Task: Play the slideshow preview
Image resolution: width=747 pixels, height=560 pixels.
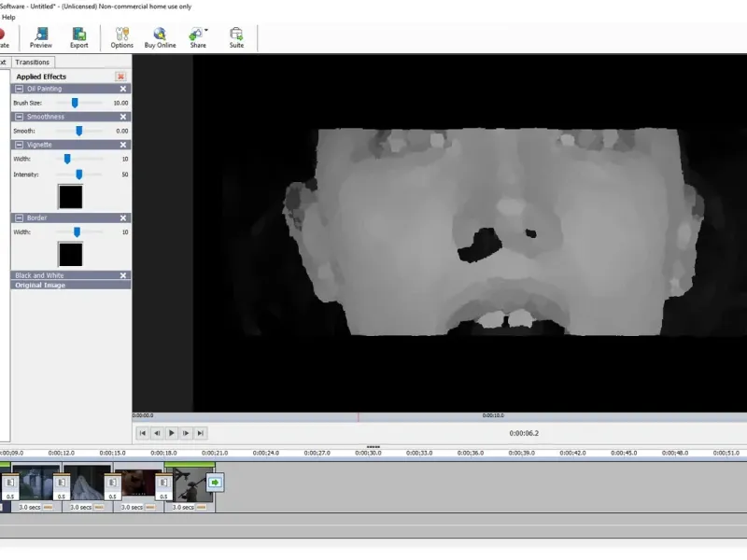Action: point(172,433)
